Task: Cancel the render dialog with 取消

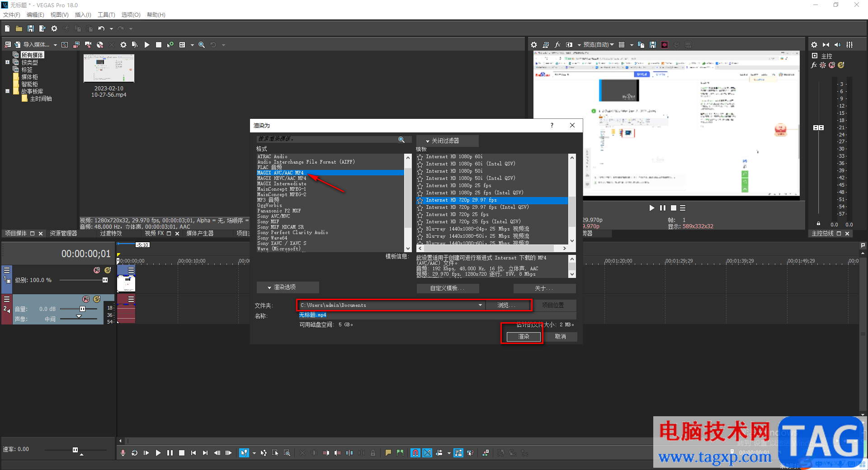Action: point(560,337)
